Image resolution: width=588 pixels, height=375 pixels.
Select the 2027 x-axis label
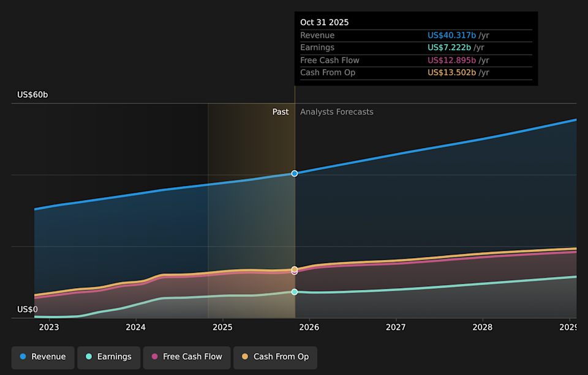[396, 327]
